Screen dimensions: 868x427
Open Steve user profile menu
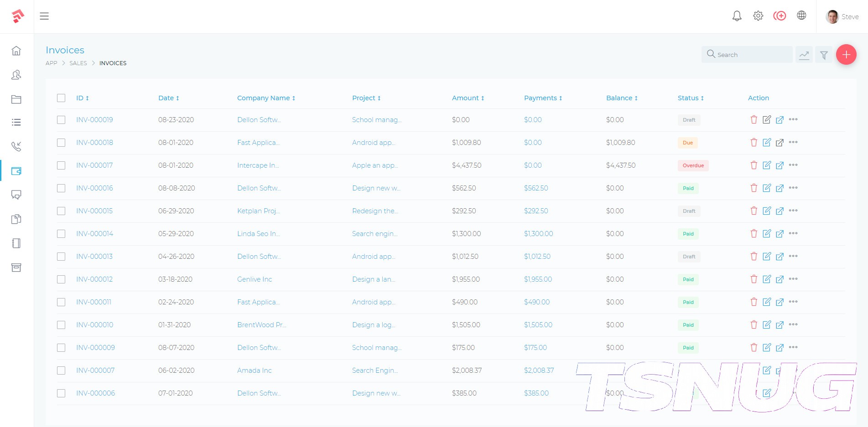pyautogui.click(x=842, y=17)
